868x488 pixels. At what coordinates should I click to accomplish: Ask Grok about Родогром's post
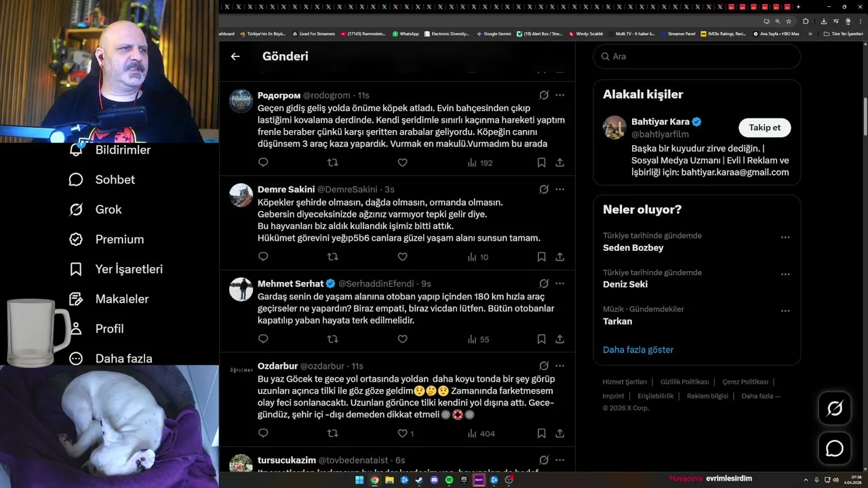pyautogui.click(x=544, y=95)
